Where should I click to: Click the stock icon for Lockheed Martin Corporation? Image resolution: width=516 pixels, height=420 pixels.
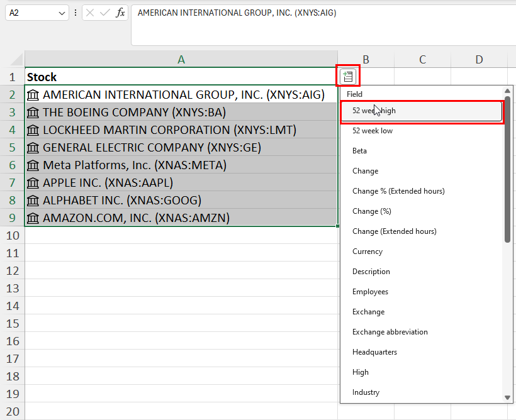point(33,130)
